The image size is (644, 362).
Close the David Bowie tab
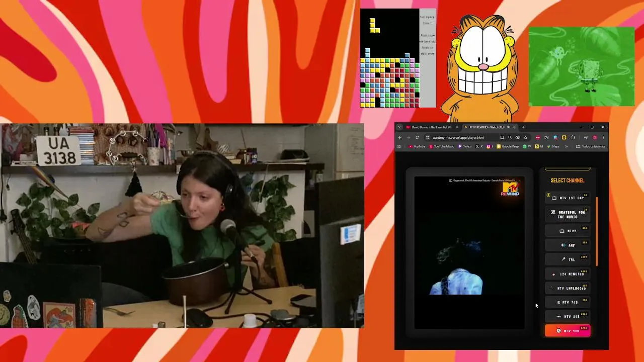pos(457,127)
